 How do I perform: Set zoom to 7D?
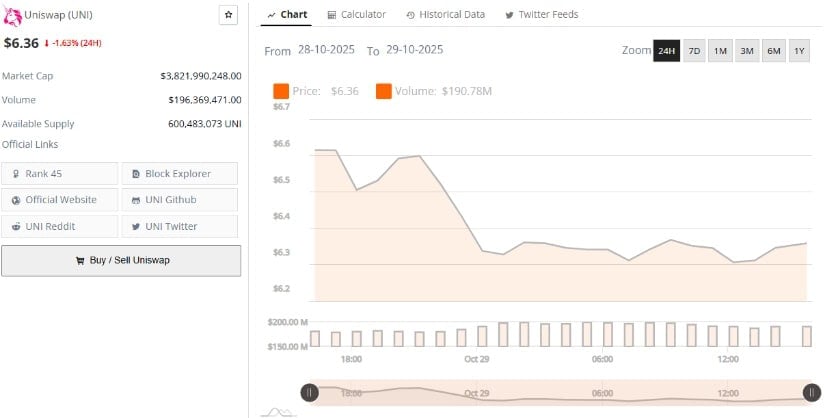694,51
